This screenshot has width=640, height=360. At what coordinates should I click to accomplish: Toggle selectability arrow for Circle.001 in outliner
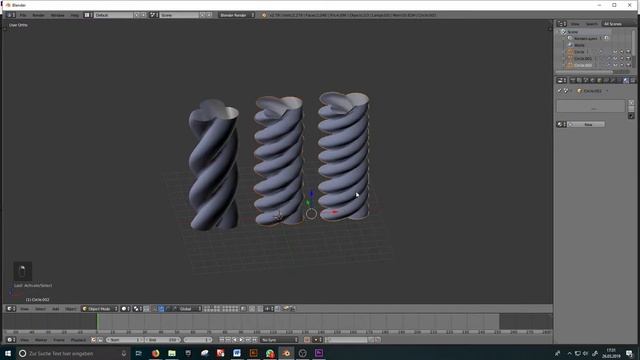[x=622, y=58]
